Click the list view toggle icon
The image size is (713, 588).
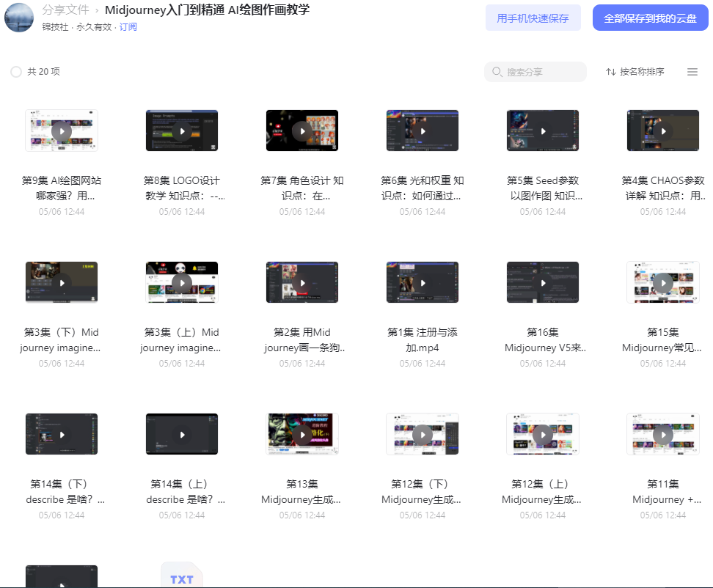pos(692,72)
